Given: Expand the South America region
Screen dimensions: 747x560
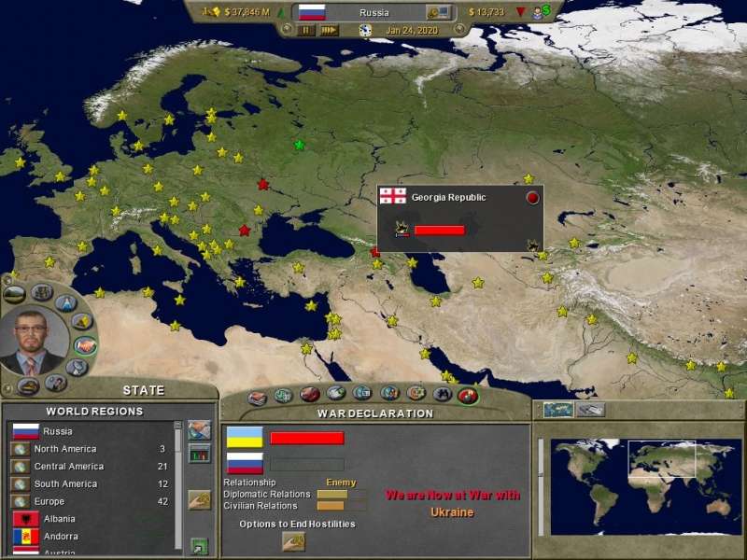Looking at the screenshot, I should click(x=65, y=483).
